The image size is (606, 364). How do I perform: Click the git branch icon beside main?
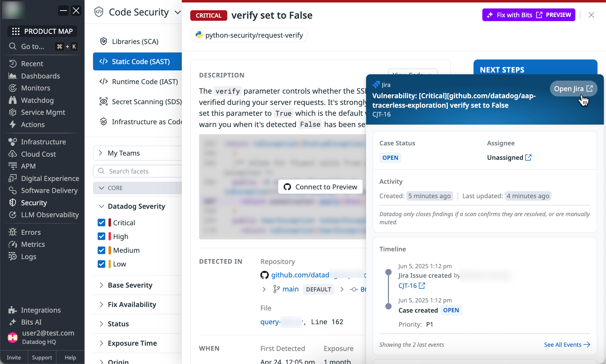[277, 289]
